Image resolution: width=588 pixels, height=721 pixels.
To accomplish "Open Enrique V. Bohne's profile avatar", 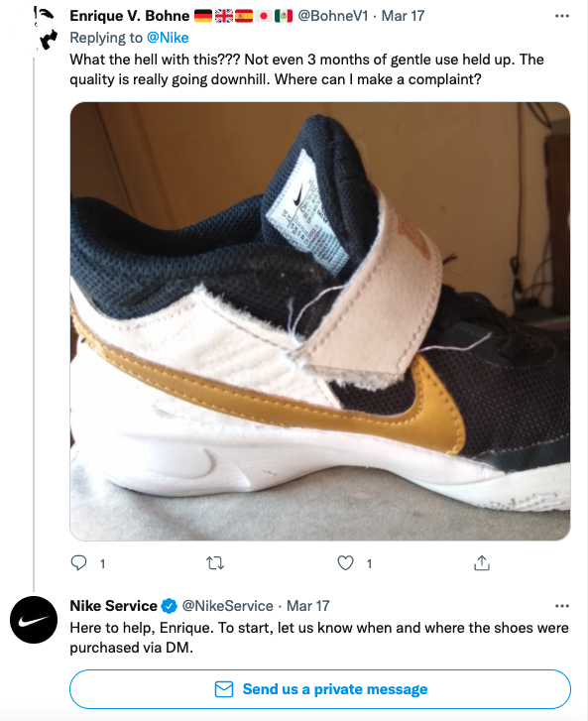I will tap(45, 29).
